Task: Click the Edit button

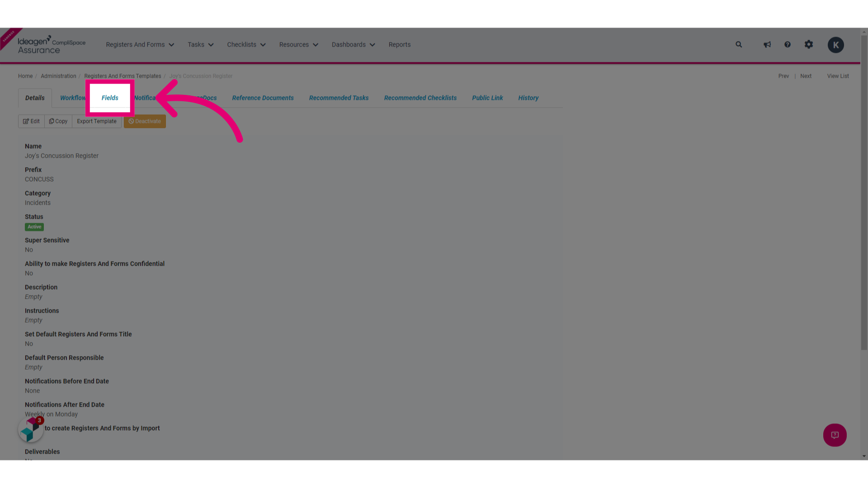Action: [x=31, y=121]
